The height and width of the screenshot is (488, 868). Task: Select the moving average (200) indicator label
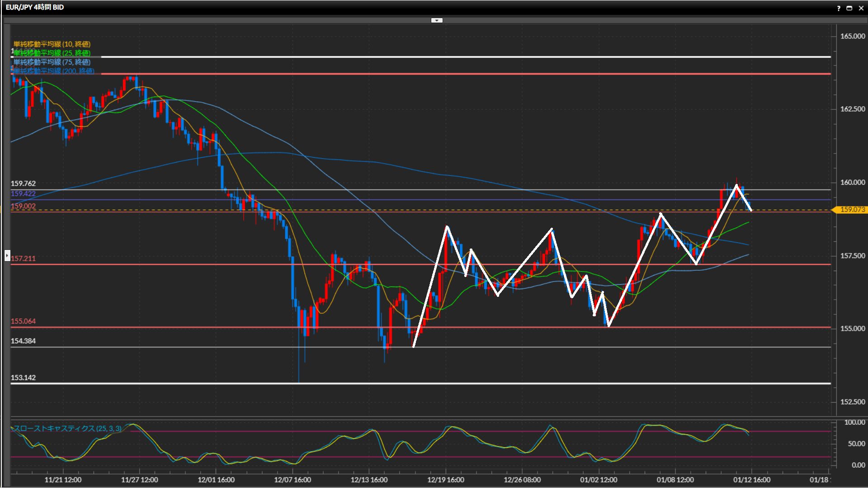tap(54, 71)
